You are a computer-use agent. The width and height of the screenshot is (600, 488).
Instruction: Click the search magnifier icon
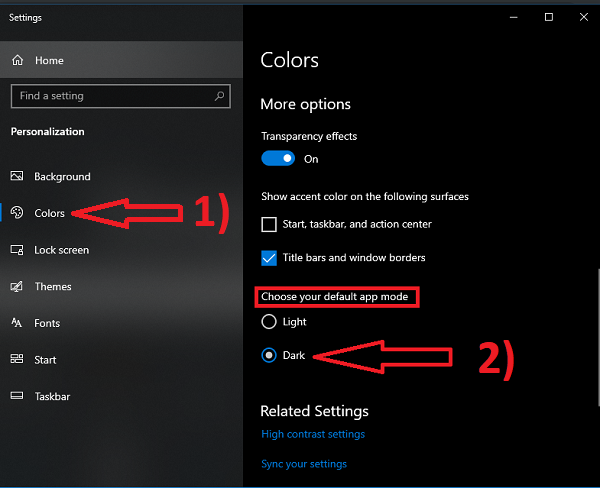[219, 96]
